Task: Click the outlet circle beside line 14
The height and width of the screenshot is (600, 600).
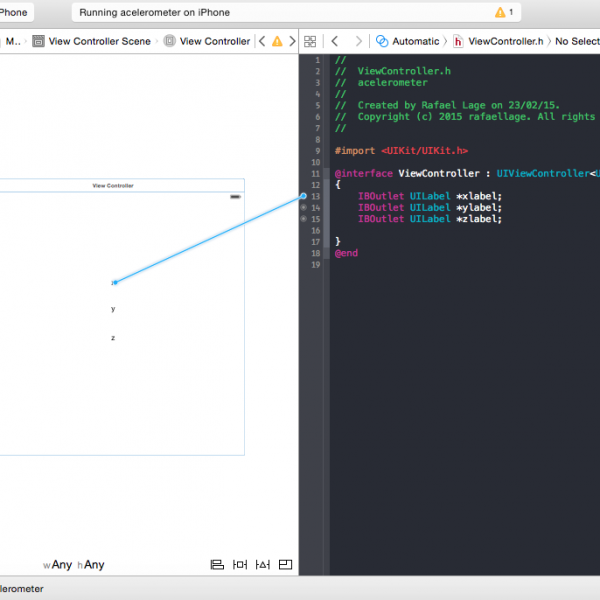Action: click(303, 207)
